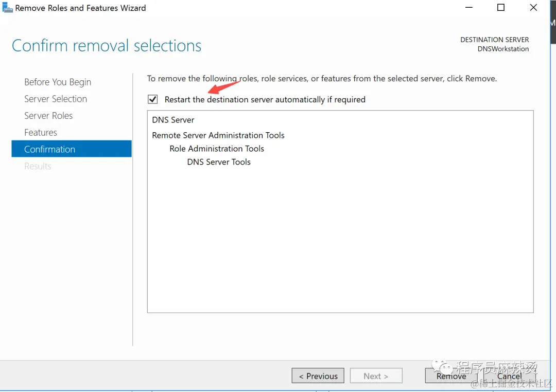Click the Confirm removal selections heading
Image resolution: width=556 pixels, height=392 pixels.
(x=107, y=46)
